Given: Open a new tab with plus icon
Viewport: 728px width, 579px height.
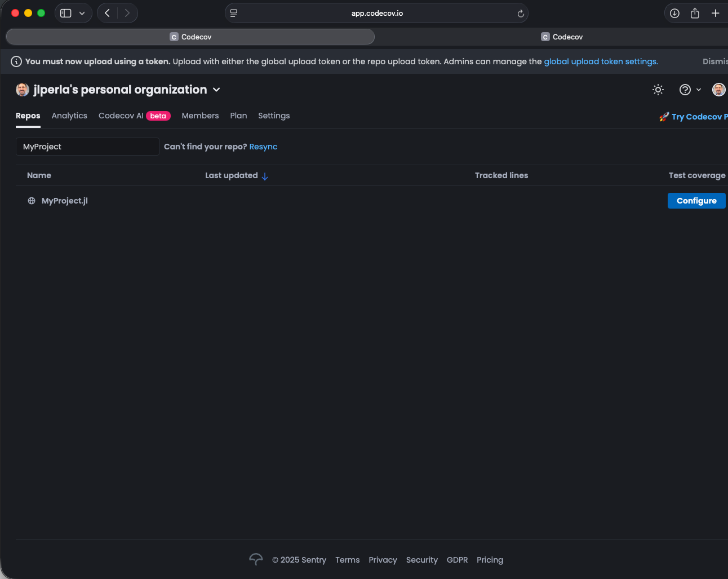Looking at the screenshot, I should coord(715,13).
